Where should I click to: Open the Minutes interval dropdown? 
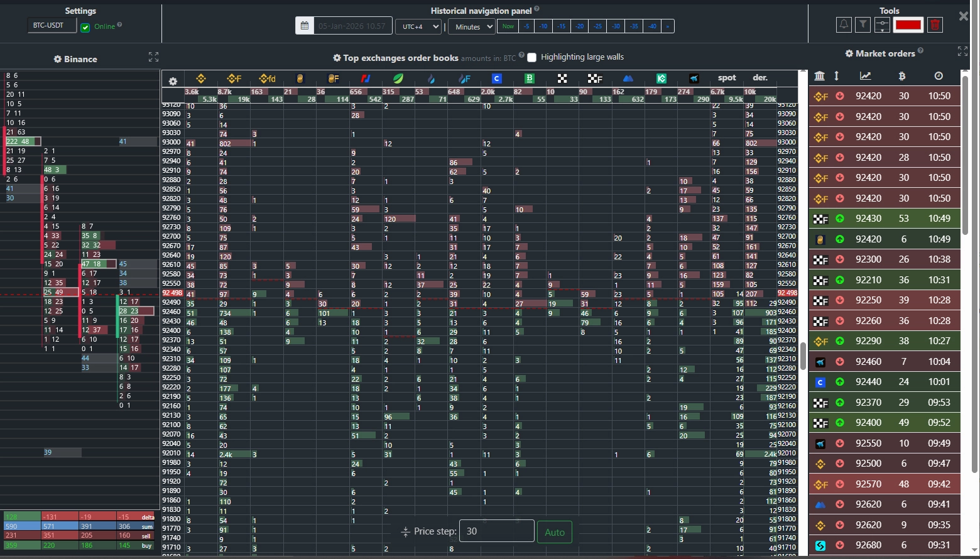click(471, 26)
